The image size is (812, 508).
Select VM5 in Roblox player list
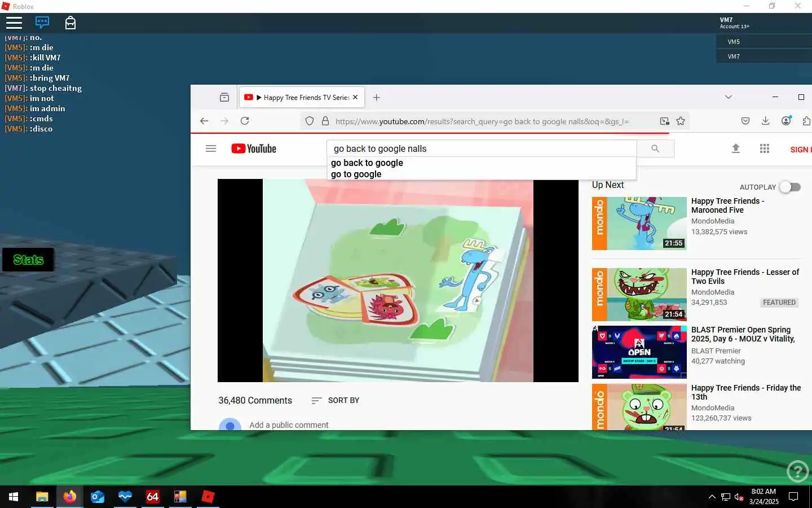(764, 42)
